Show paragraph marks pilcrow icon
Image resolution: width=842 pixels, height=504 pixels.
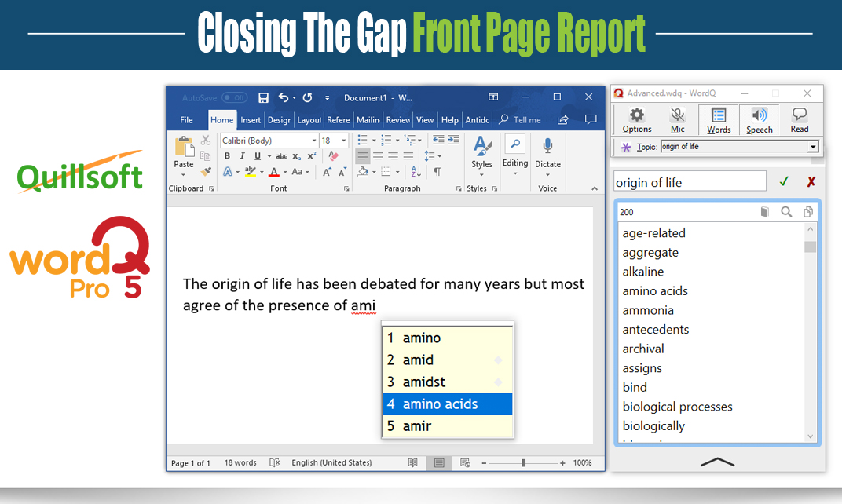(437, 172)
